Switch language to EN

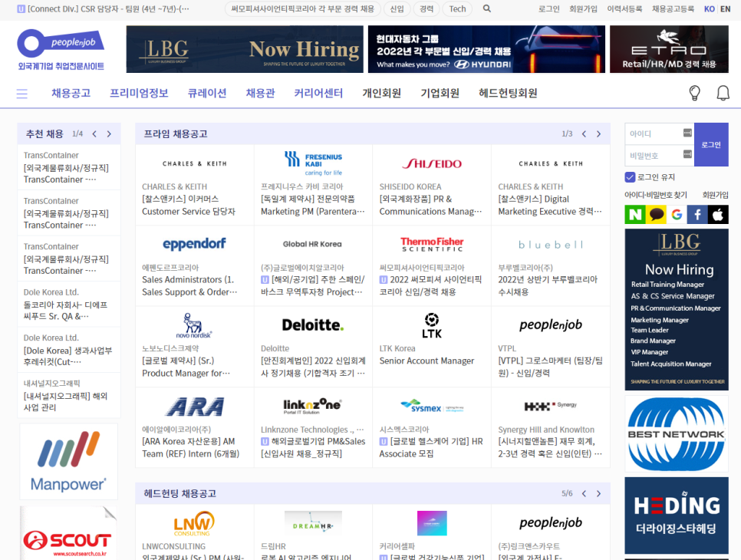(726, 9)
